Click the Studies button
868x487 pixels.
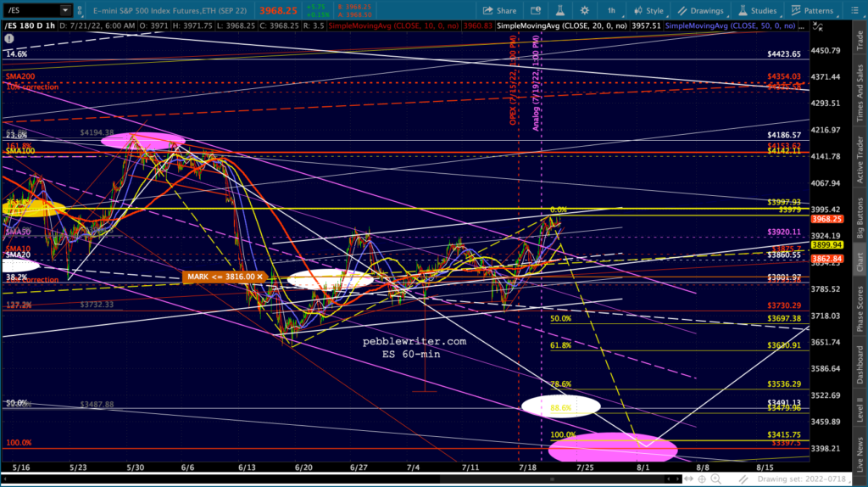[757, 10]
